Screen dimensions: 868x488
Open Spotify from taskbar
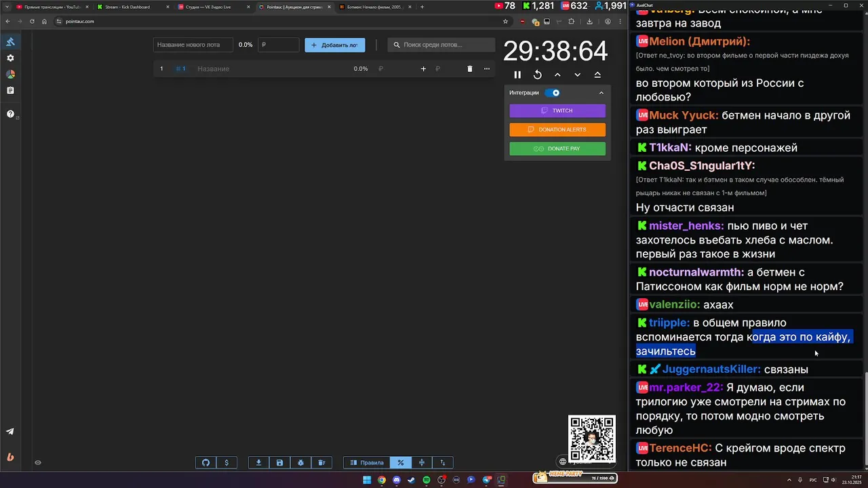[427, 480]
